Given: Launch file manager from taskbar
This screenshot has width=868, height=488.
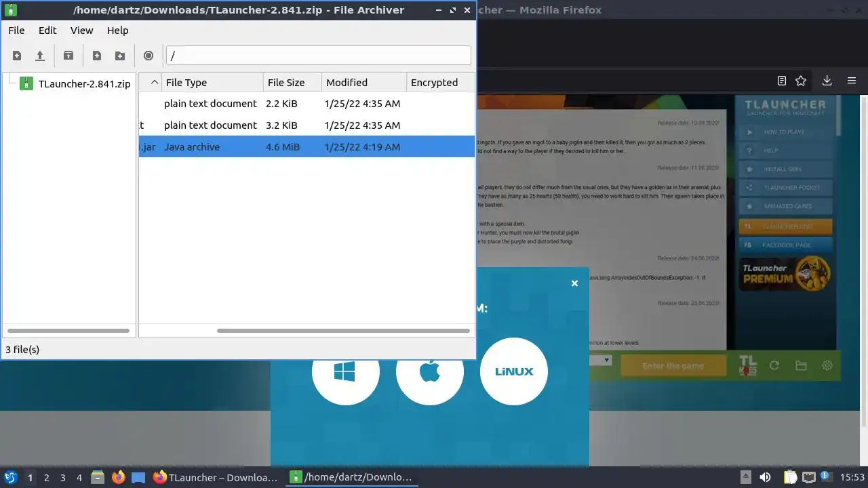Looking at the screenshot, I should 98,477.
